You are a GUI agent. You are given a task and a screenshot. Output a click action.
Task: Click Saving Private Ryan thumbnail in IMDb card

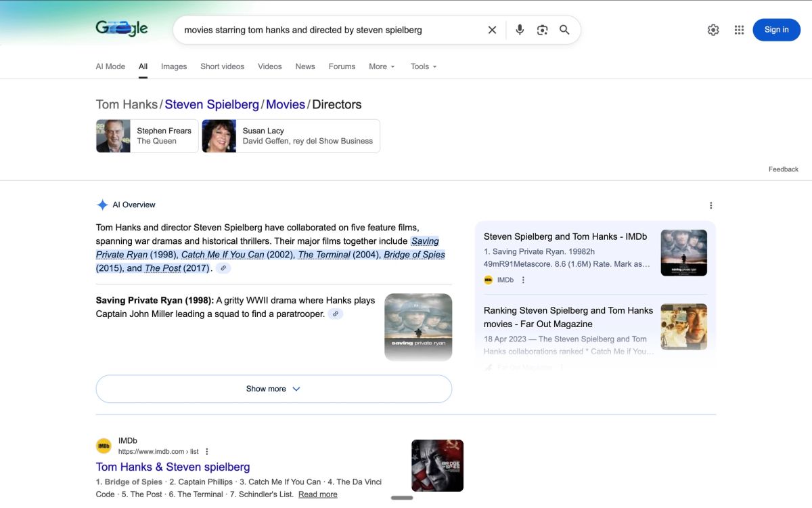pyautogui.click(x=683, y=253)
